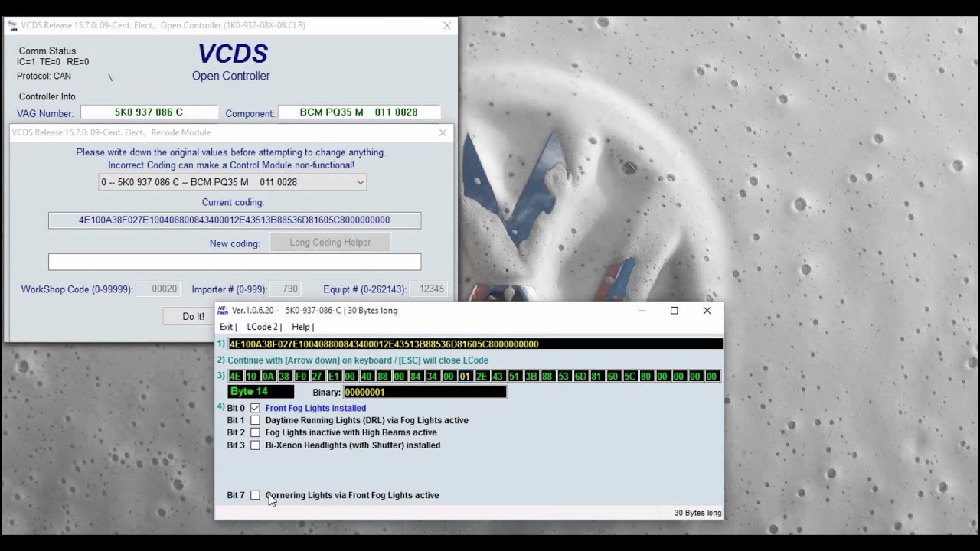Select byte cell 27

[x=318, y=376]
